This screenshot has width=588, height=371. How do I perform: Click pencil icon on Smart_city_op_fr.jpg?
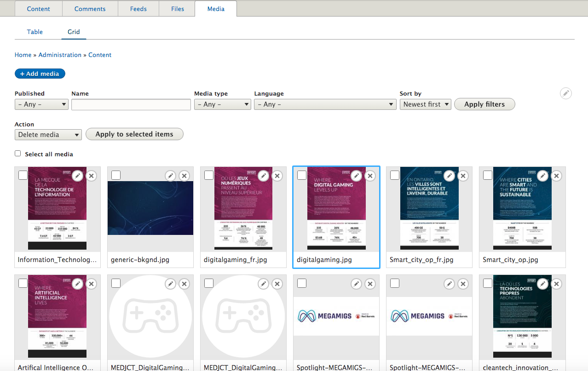(450, 176)
